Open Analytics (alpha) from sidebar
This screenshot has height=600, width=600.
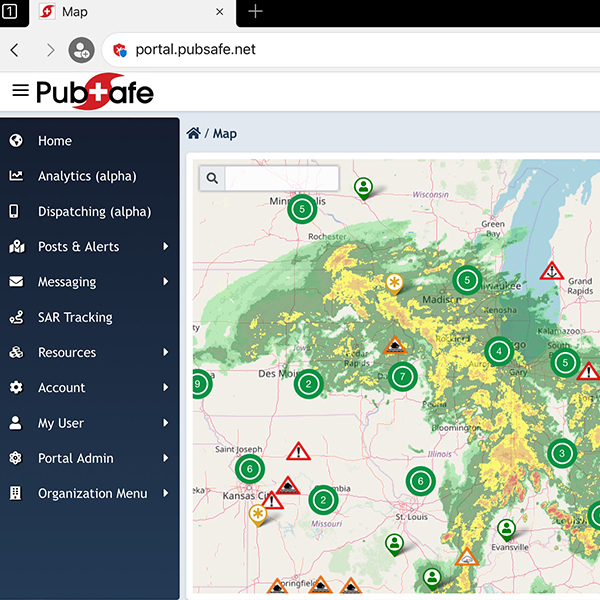tap(87, 176)
